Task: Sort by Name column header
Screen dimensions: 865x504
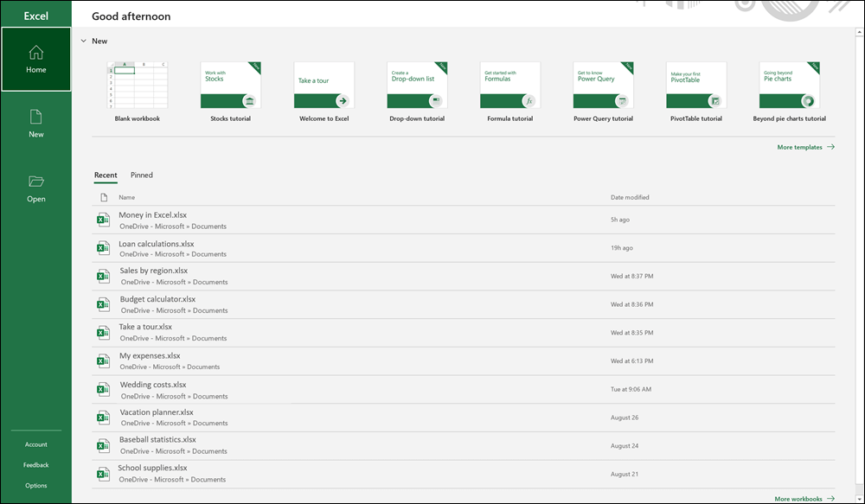Action: [127, 197]
